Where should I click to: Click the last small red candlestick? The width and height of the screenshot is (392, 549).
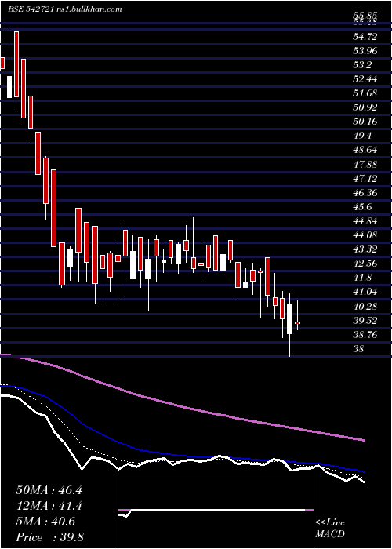click(297, 323)
